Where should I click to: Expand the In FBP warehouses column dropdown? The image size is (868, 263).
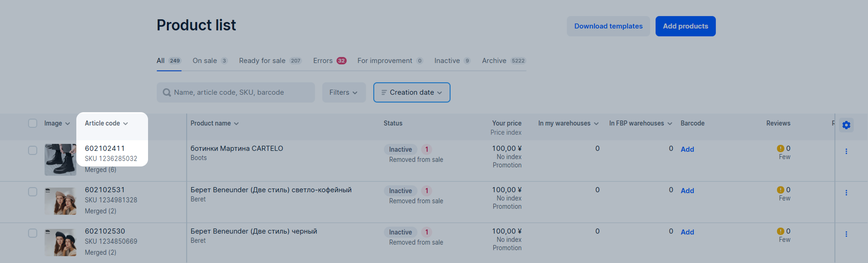point(640,123)
